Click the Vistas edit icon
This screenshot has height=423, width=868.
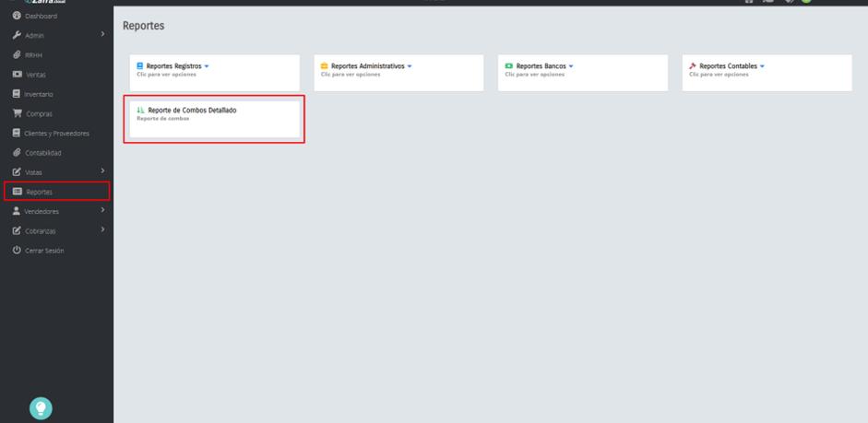[17, 172]
